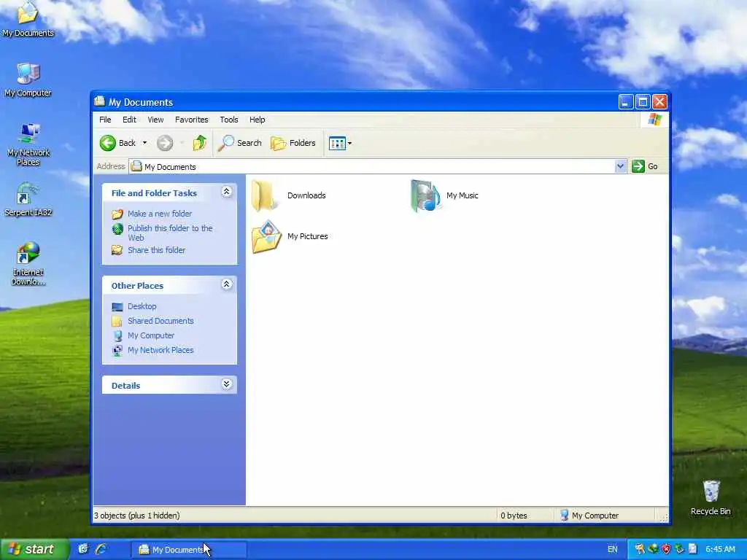The width and height of the screenshot is (747, 560).
Task: Expand the Details panel
Action: point(227,384)
